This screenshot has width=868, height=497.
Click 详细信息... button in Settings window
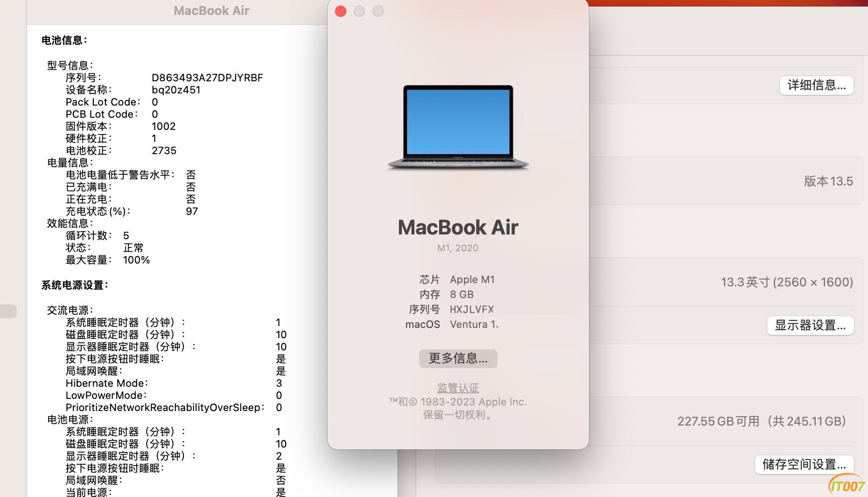coord(817,85)
